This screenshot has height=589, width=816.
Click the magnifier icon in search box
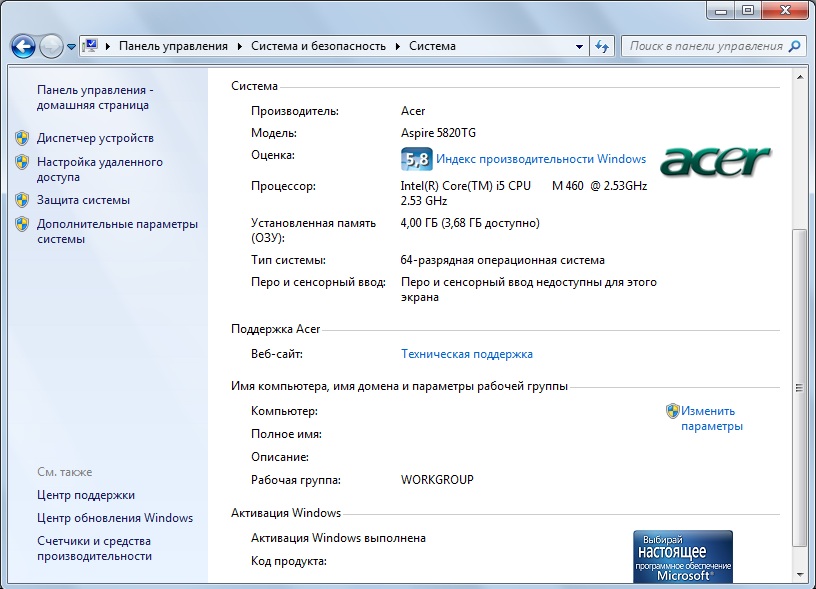click(x=795, y=46)
